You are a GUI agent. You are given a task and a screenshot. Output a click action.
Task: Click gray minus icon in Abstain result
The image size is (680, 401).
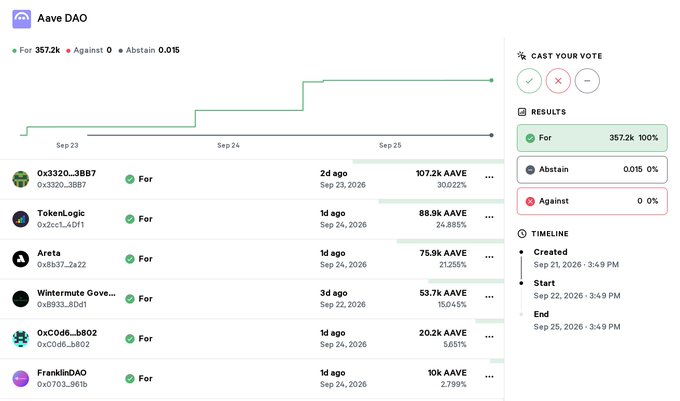[530, 170]
